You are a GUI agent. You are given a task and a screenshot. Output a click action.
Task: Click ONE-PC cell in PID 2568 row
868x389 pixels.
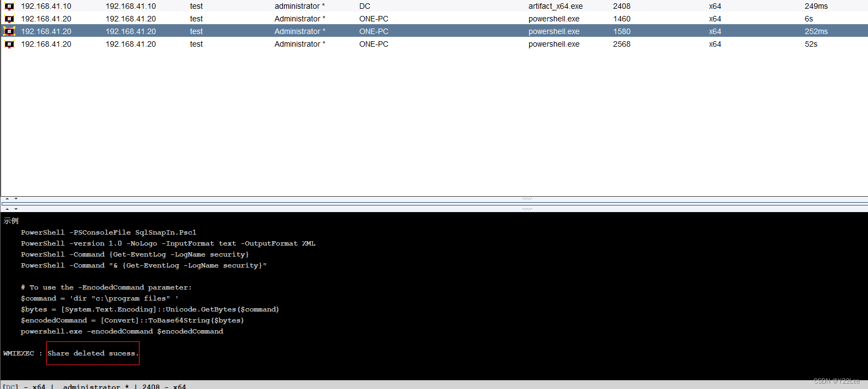[374, 44]
